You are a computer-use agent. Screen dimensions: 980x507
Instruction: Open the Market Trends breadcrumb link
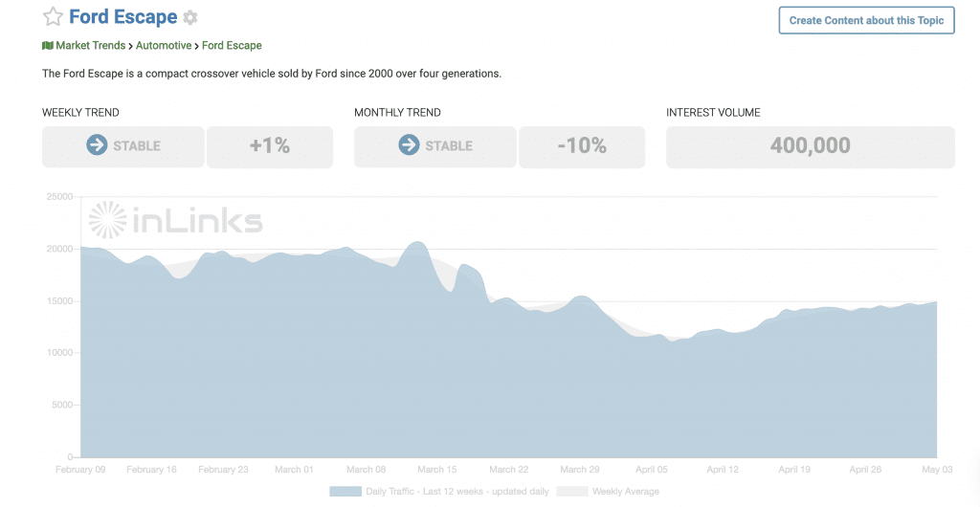[91, 46]
